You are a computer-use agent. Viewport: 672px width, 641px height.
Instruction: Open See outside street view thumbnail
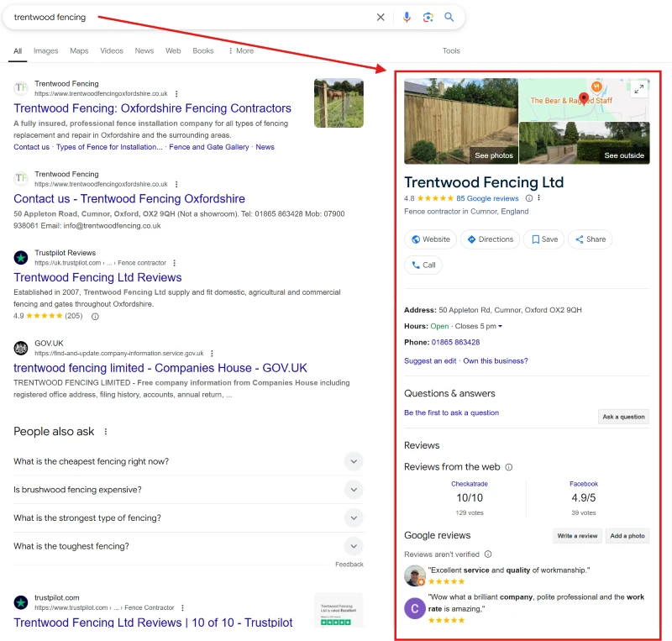(585, 143)
